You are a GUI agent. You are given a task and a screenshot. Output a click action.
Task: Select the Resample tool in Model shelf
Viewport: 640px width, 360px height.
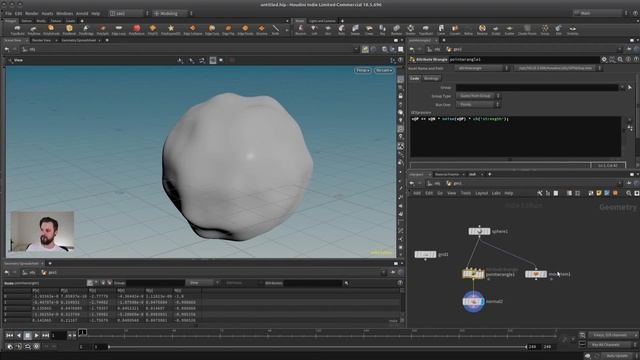click(482, 29)
